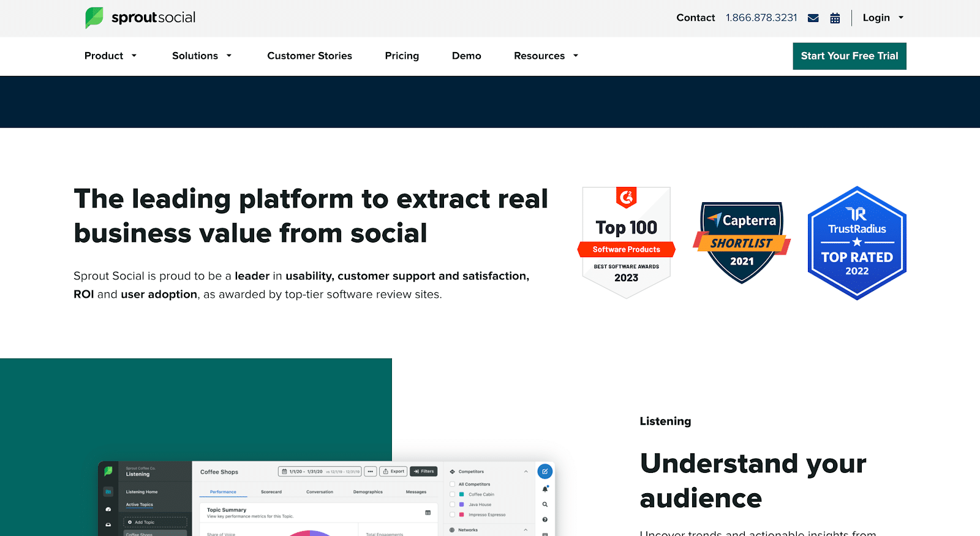Click the Competitors section diamond icon
The image size is (980, 536).
452,472
